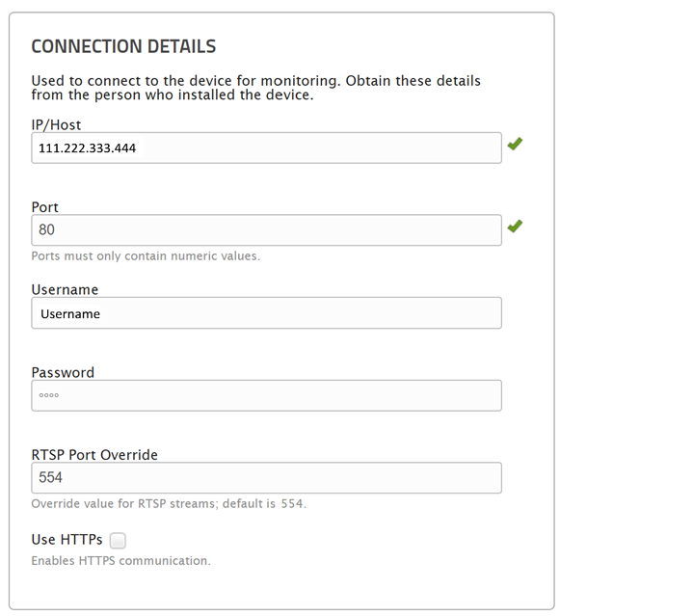Click the "RTSP Port Override" label
Viewport: 693px width, 616px height.
(x=94, y=454)
